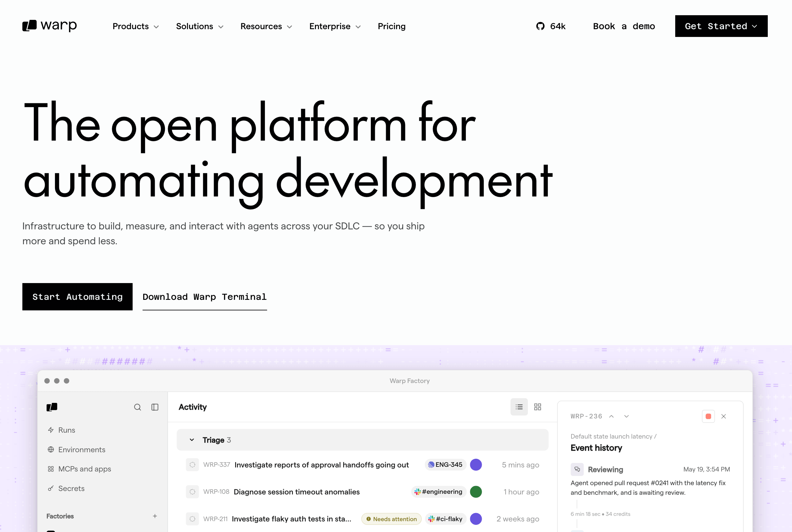The image size is (792, 532).
Task: Close the WRP-236 detail panel
Action: [x=724, y=416]
